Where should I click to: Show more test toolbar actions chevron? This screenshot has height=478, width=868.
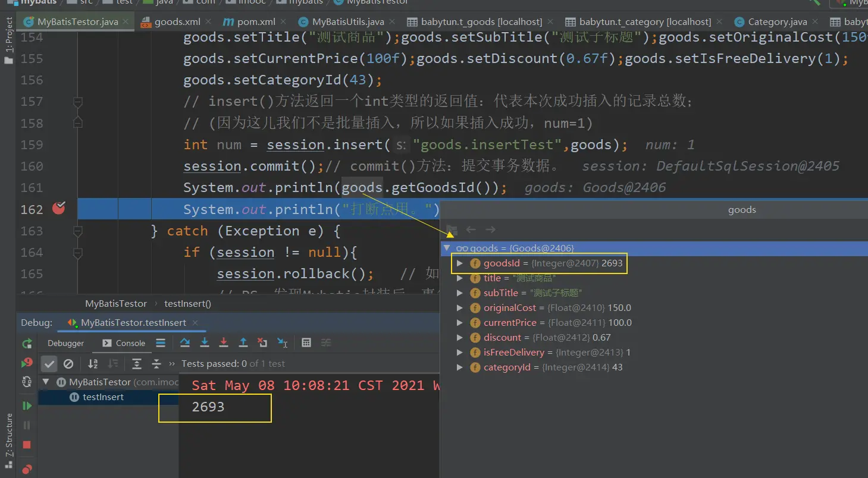(x=173, y=363)
